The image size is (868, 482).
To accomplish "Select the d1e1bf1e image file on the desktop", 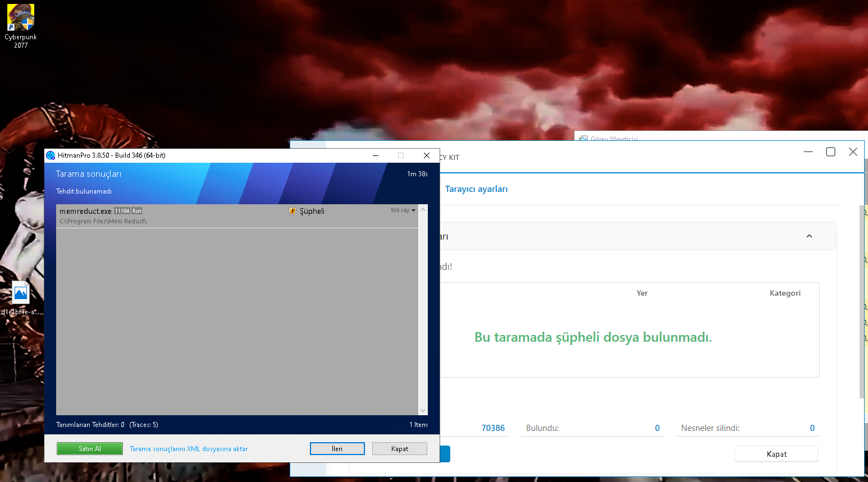I will tap(20, 298).
